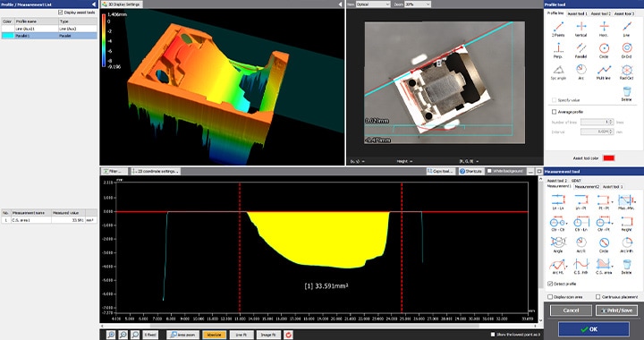The width and height of the screenshot is (644, 340).
Task: Enable the Average profile checkbox
Action: point(554,112)
